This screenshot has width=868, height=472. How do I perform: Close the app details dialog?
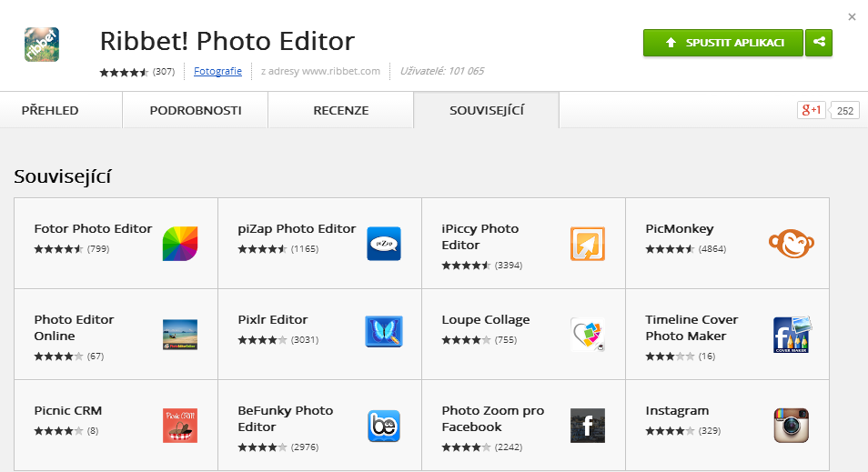click(852, 17)
